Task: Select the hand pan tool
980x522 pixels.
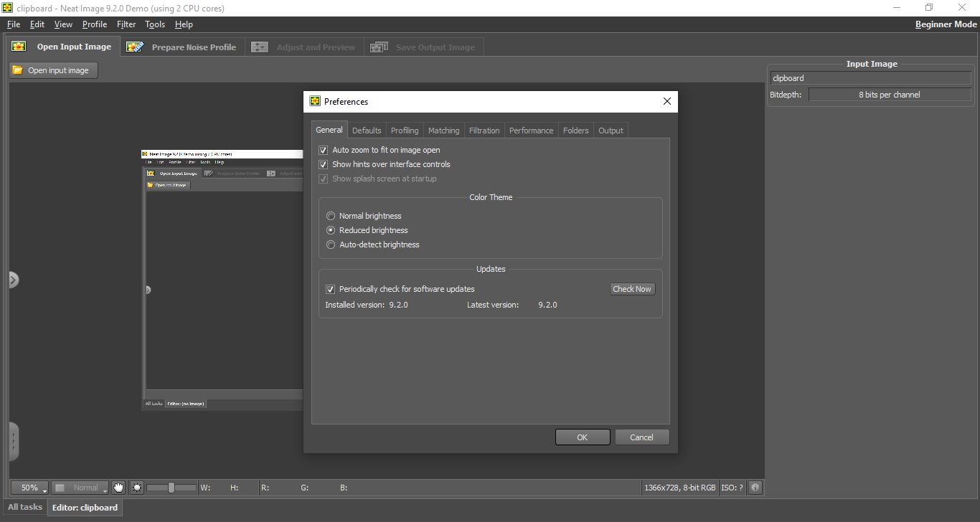Action: pyautogui.click(x=118, y=488)
